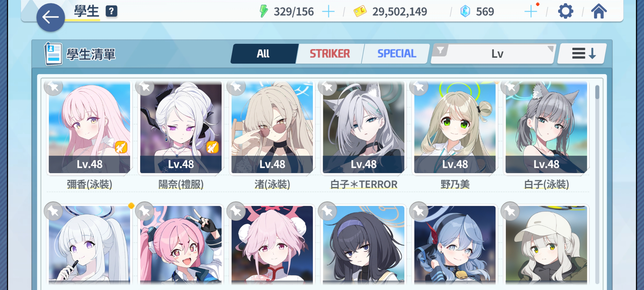This screenshot has width=644, height=290.
Task: Open the help question mark icon
Action: [111, 11]
